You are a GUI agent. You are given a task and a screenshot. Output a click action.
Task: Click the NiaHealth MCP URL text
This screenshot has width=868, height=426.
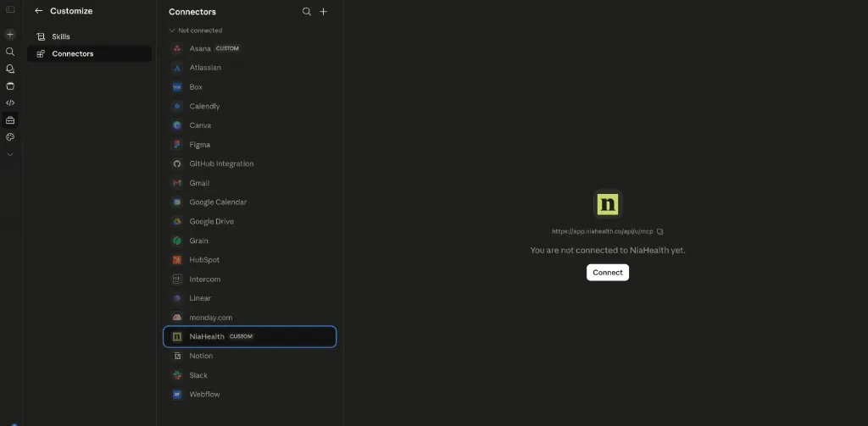click(603, 232)
